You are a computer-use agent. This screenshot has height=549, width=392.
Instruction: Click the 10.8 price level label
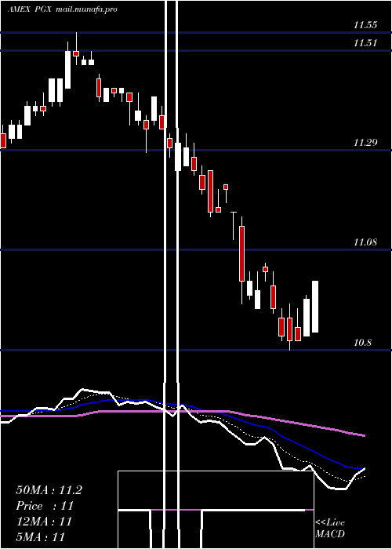[x=362, y=343]
